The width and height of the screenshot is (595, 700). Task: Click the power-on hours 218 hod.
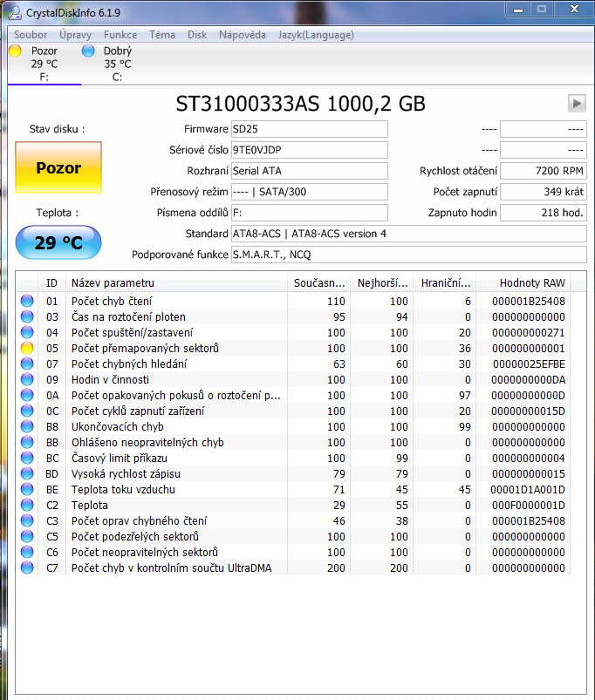tap(544, 213)
